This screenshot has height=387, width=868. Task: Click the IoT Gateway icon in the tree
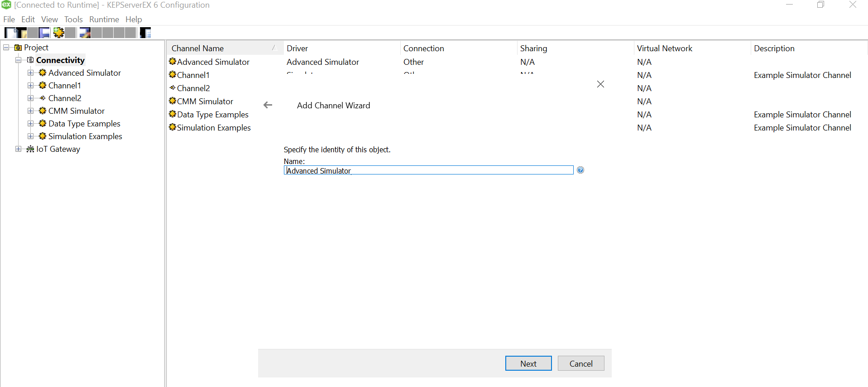click(30, 149)
